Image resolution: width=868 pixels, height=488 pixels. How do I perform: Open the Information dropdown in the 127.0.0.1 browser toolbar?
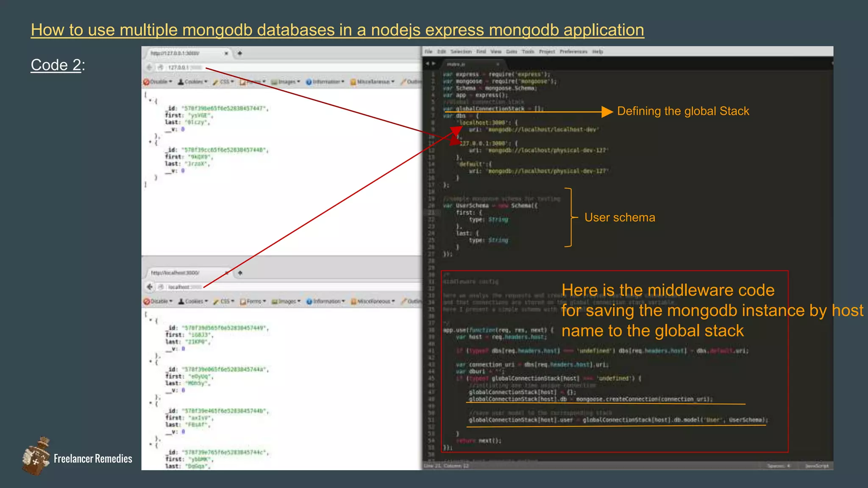[325, 81]
